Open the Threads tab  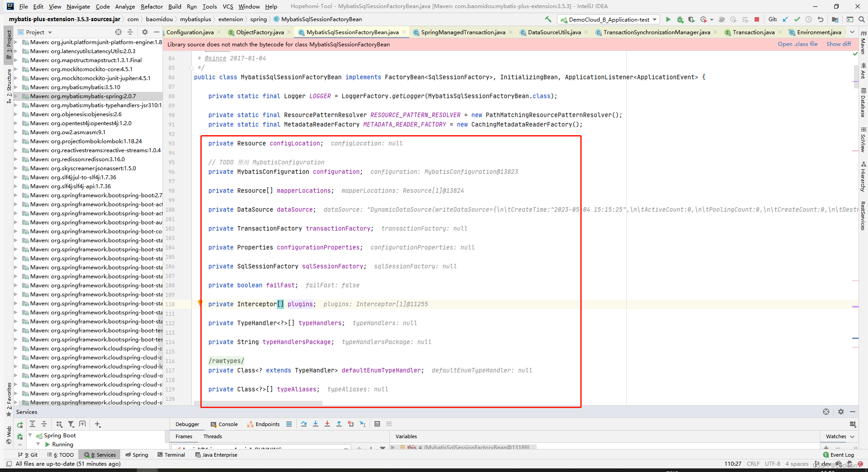click(212, 436)
